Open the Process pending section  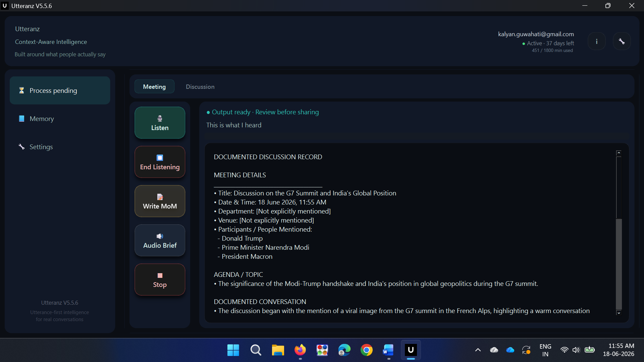click(x=60, y=90)
